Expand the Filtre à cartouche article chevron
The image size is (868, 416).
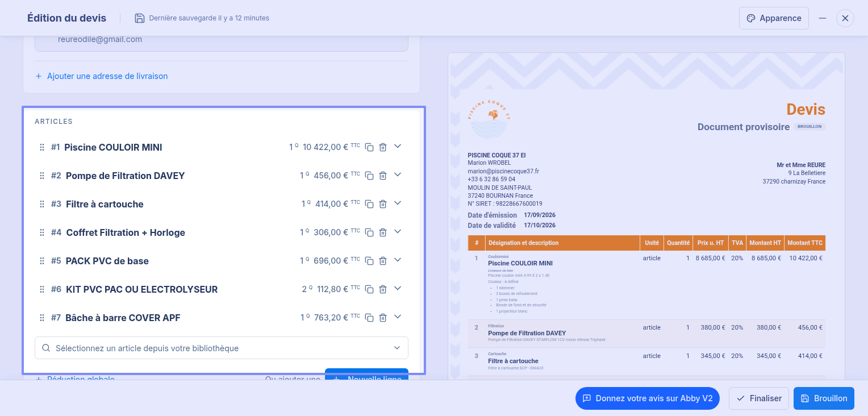click(398, 203)
